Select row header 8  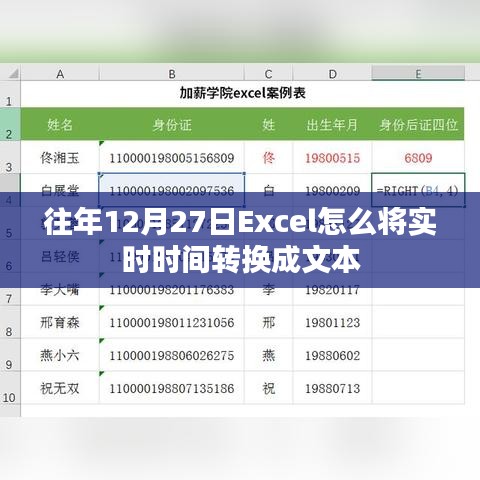(x=10, y=322)
